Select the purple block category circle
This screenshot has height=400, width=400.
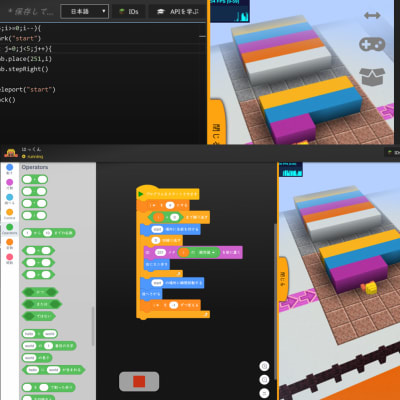click(10, 182)
